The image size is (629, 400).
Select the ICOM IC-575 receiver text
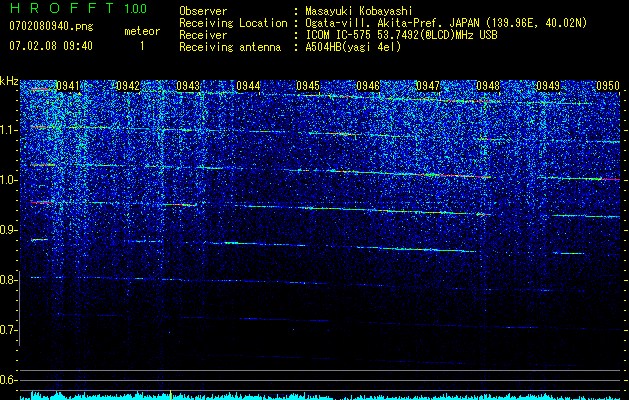point(401,35)
